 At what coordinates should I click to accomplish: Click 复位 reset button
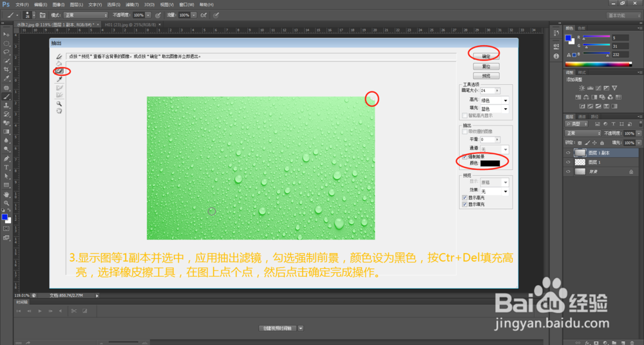486,66
